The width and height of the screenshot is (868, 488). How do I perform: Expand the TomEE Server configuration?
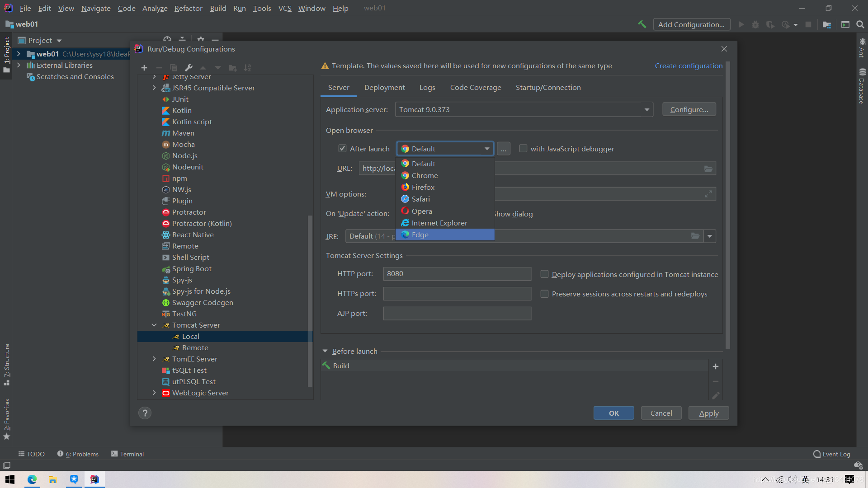tap(155, 358)
